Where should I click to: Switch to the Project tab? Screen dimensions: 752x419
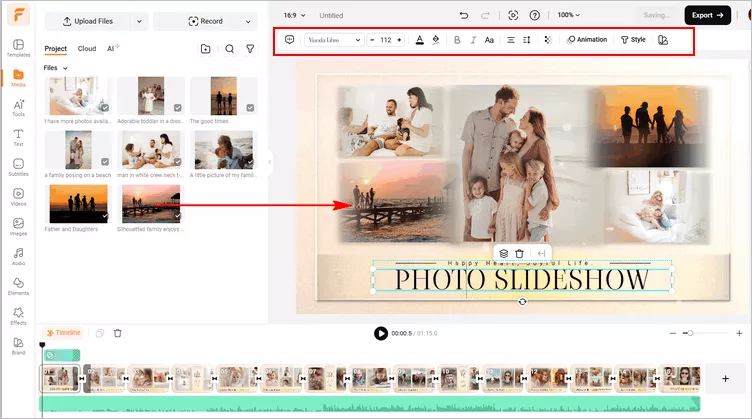[56, 49]
